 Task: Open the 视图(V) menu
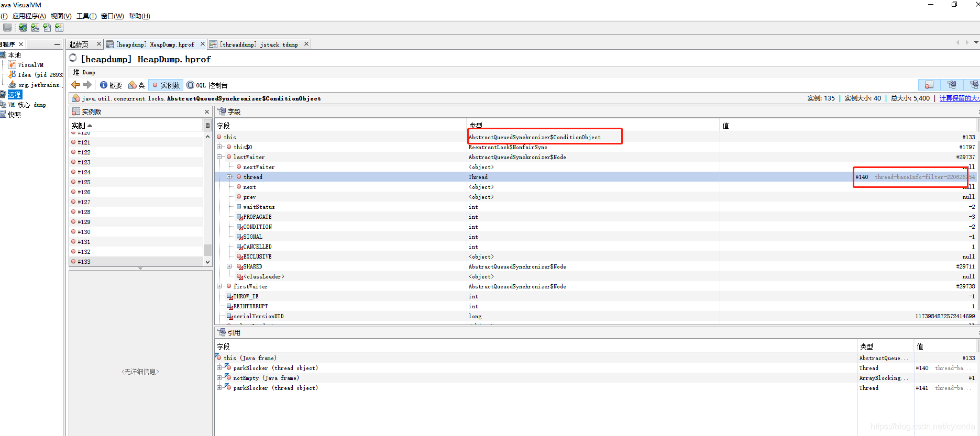click(61, 16)
